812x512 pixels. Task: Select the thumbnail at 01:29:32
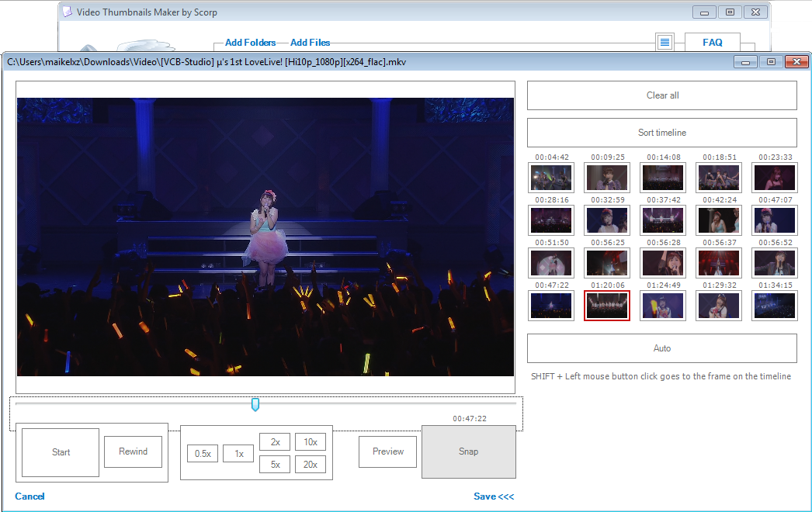[720, 306]
